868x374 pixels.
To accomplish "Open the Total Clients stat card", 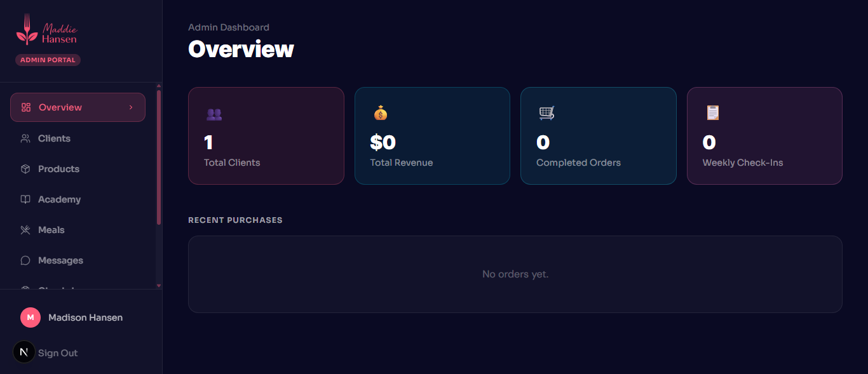I will tap(266, 136).
